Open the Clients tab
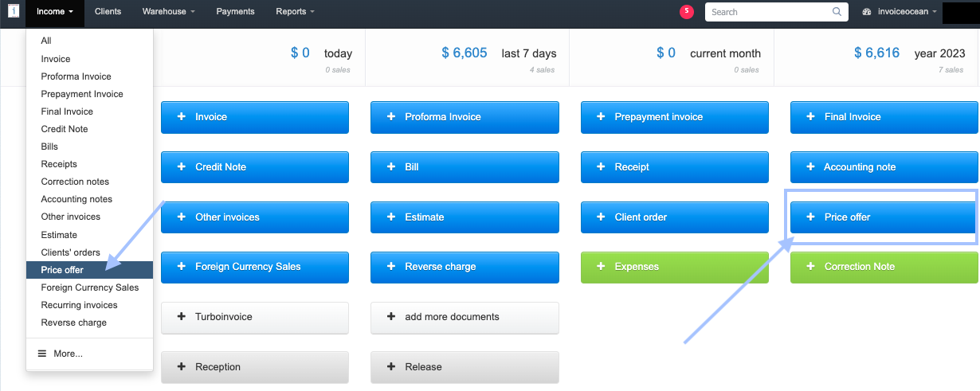 [x=108, y=12]
